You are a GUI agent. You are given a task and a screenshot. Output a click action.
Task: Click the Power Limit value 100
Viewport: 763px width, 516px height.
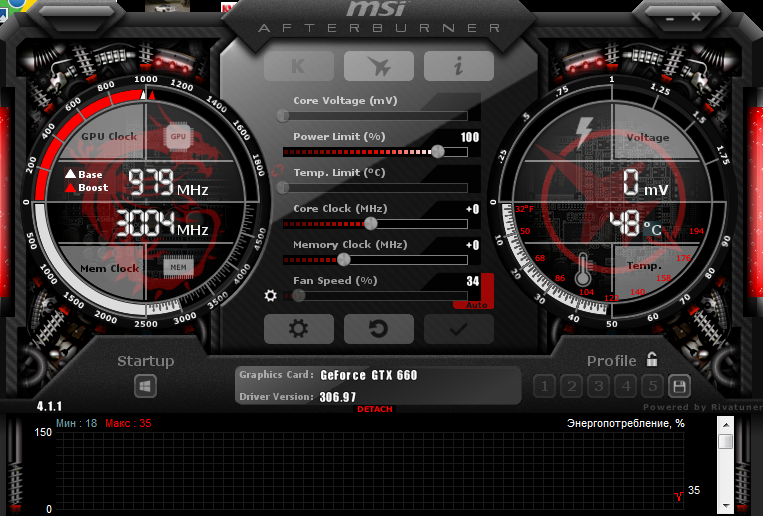pos(470,137)
